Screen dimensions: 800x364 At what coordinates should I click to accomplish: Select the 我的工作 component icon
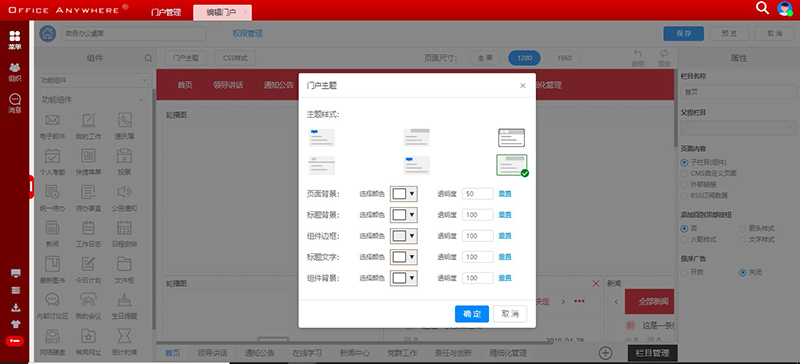89,120
